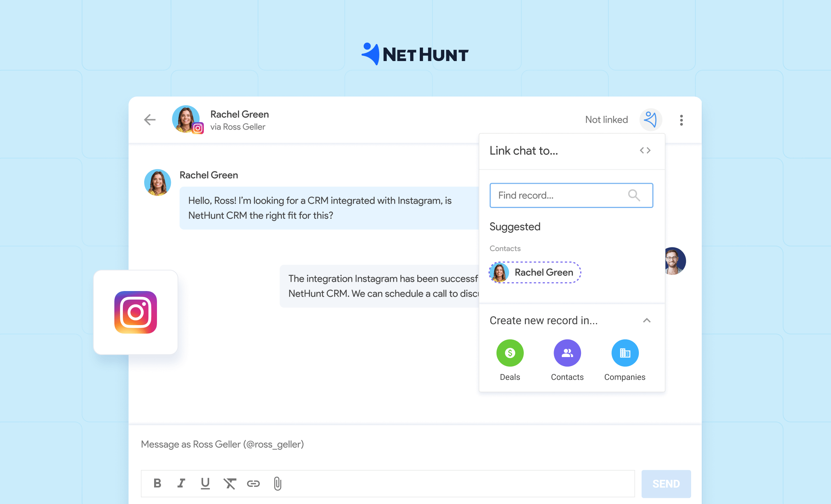Viewport: 831px width, 504px height.
Task: Toggle underline formatting
Action: pyautogui.click(x=205, y=483)
